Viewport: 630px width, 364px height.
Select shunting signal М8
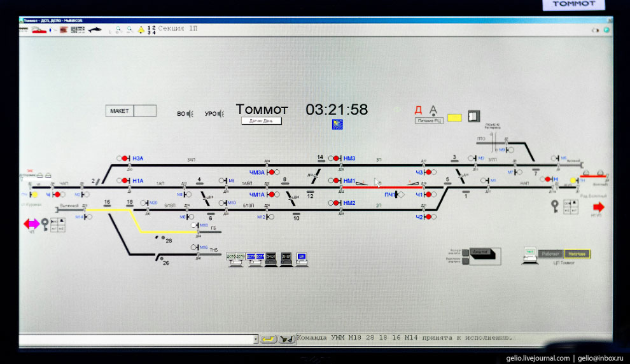point(227,181)
